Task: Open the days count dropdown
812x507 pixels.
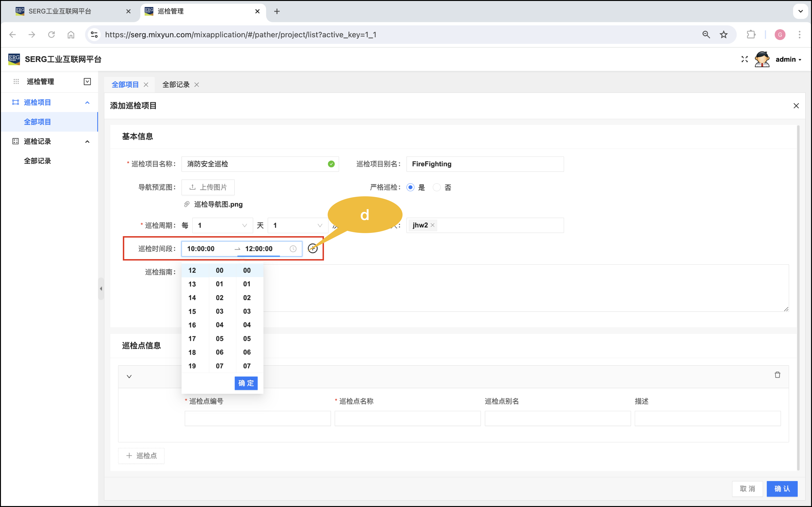Action: click(222, 225)
